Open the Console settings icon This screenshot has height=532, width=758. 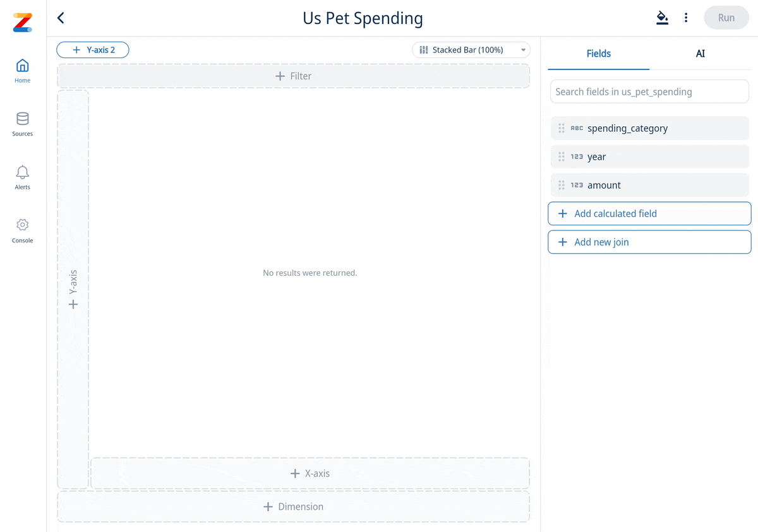[x=22, y=225]
